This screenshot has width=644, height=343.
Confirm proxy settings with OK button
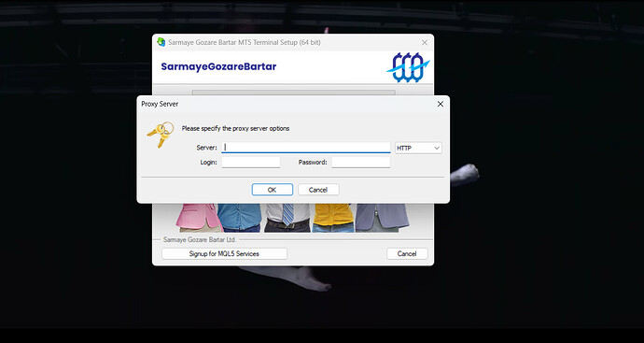(x=273, y=190)
